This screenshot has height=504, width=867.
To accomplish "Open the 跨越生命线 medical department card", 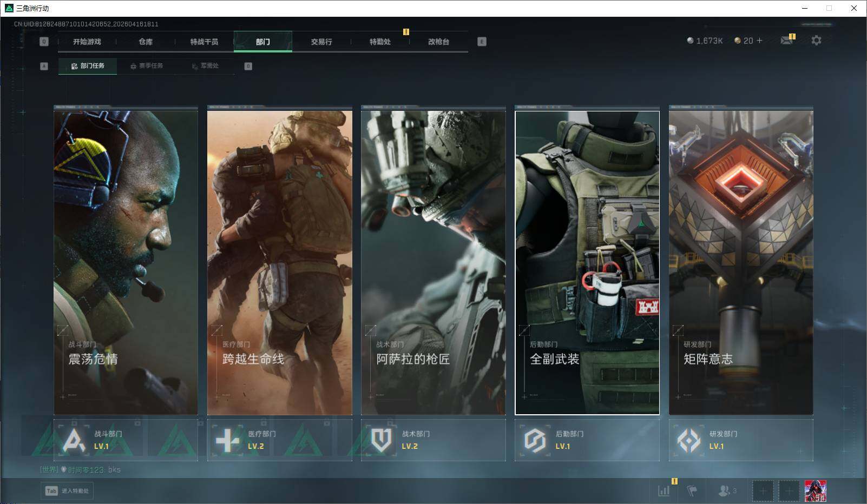I will pos(280,263).
